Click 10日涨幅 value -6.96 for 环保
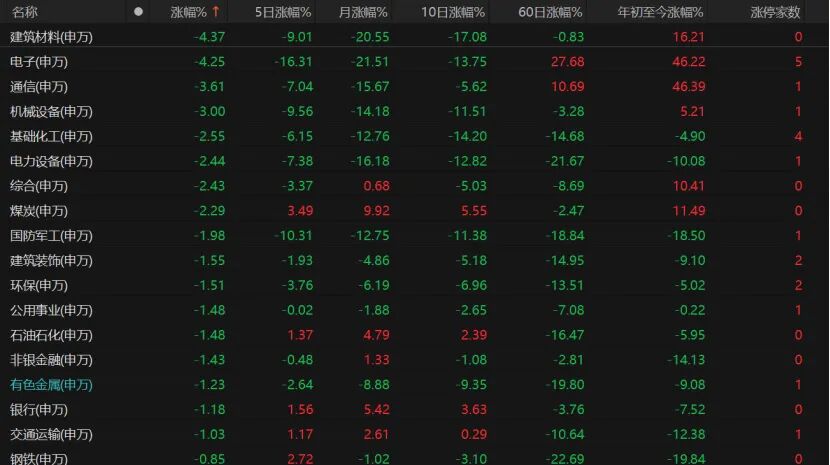Screen dimensions: 830x465 click(x=471, y=285)
